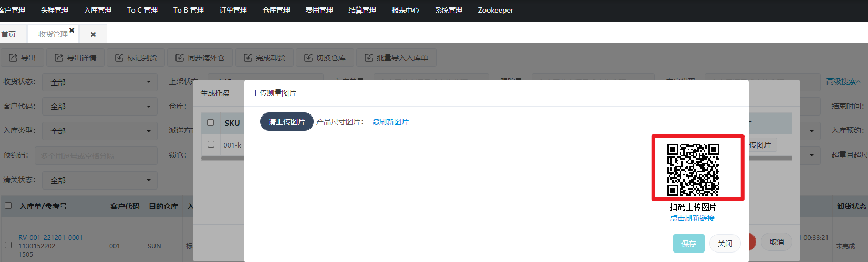Click the 点击刷新链接 link
The height and width of the screenshot is (262, 868).
(x=693, y=218)
